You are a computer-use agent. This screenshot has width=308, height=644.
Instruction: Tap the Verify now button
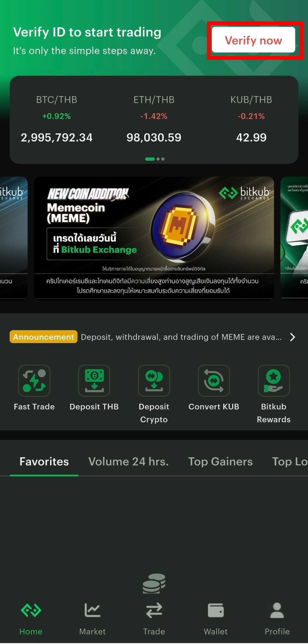(253, 40)
